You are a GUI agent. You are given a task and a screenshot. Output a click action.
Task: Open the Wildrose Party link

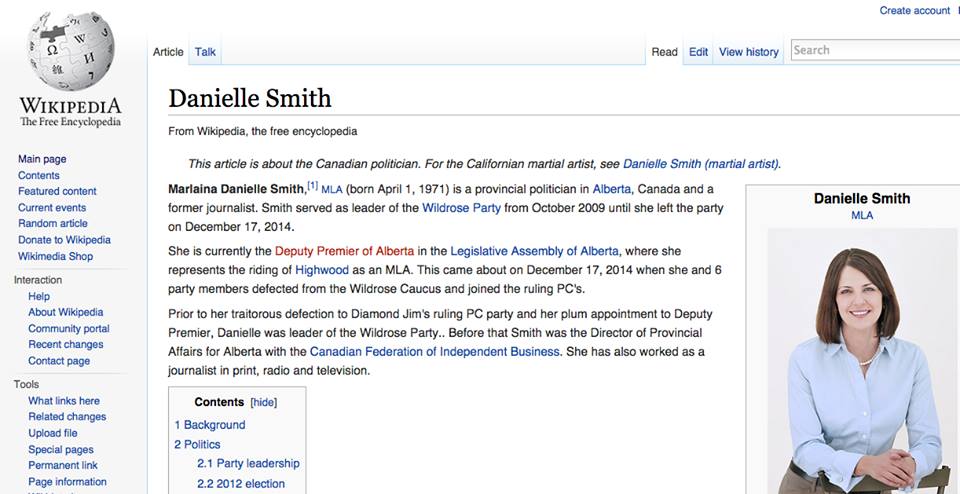pyautogui.click(x=462, y=208)
